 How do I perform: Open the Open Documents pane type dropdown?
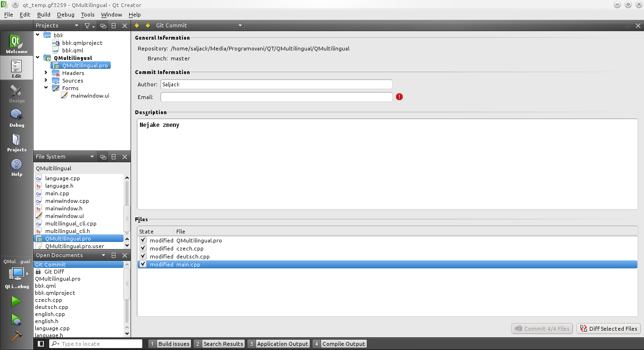[x=71, y=255]
